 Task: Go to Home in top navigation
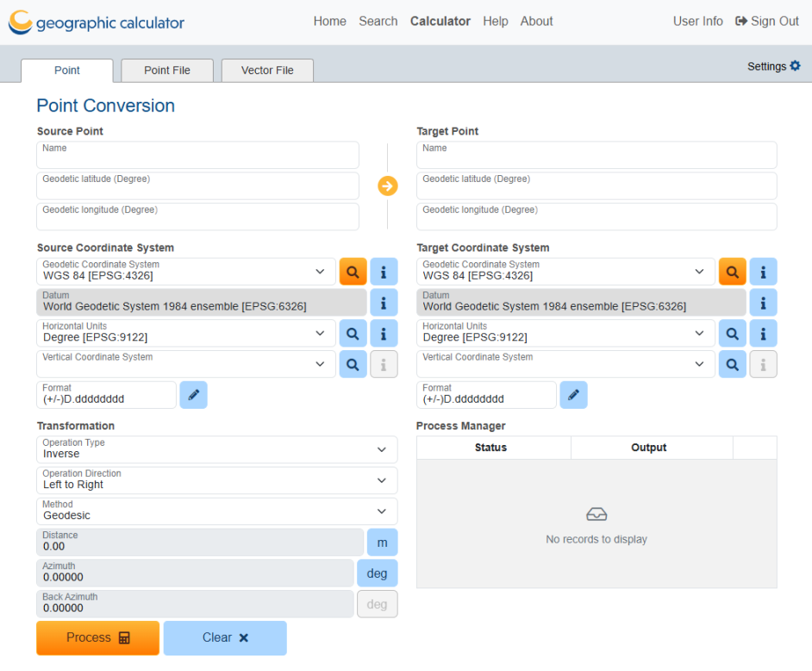(x=330, y=22)
